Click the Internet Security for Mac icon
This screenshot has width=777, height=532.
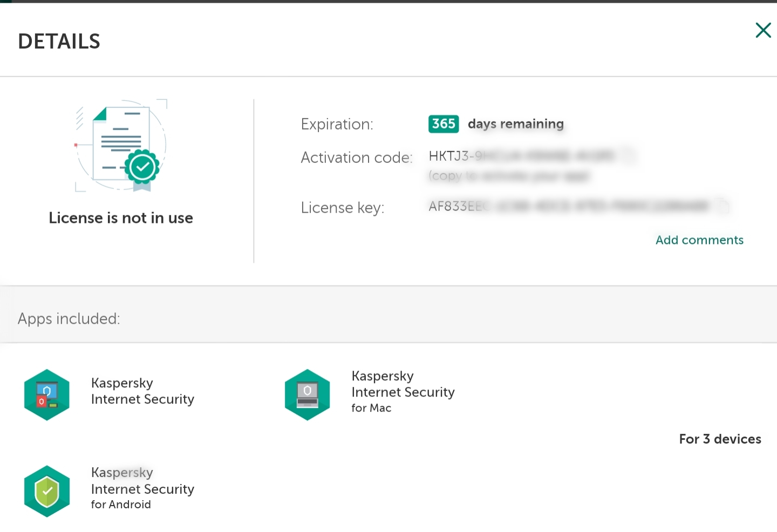point(308,394)
